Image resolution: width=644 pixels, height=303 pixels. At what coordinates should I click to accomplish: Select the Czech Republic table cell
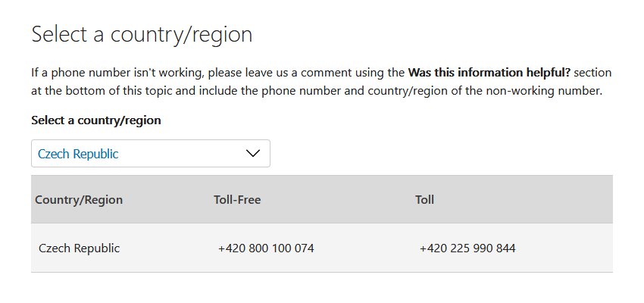tap(79, 248)
